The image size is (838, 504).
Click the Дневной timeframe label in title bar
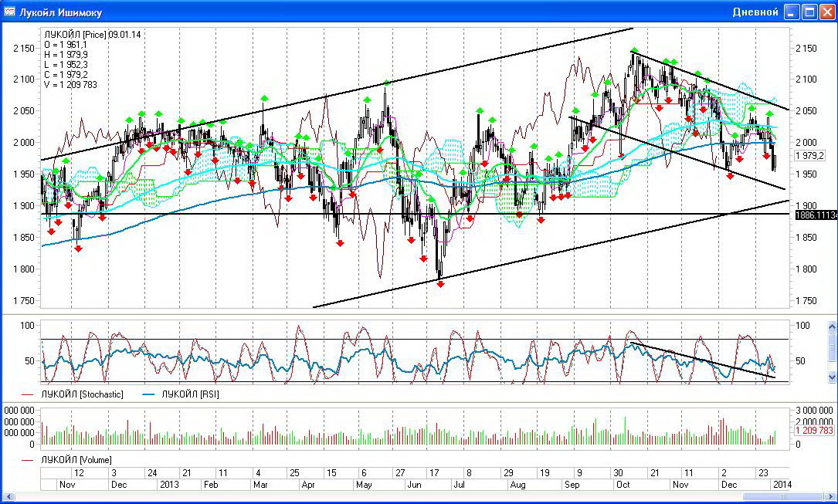755,12
